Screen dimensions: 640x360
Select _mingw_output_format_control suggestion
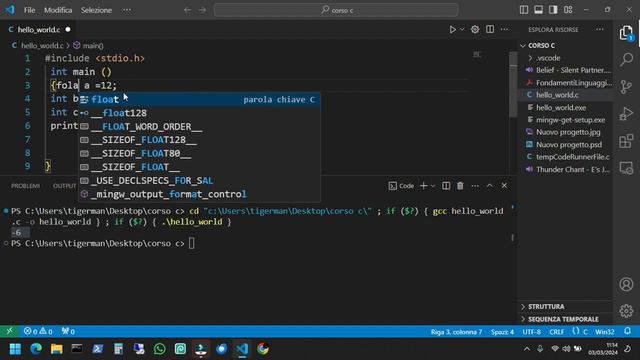pos(199,194)
